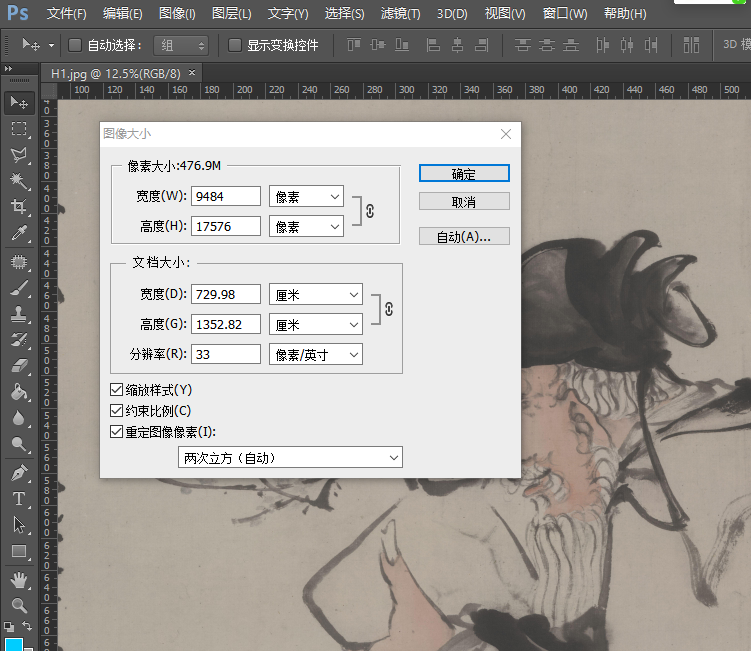Click the 确定 button
This screenshot has width=751, height=651.
[464, 173]
